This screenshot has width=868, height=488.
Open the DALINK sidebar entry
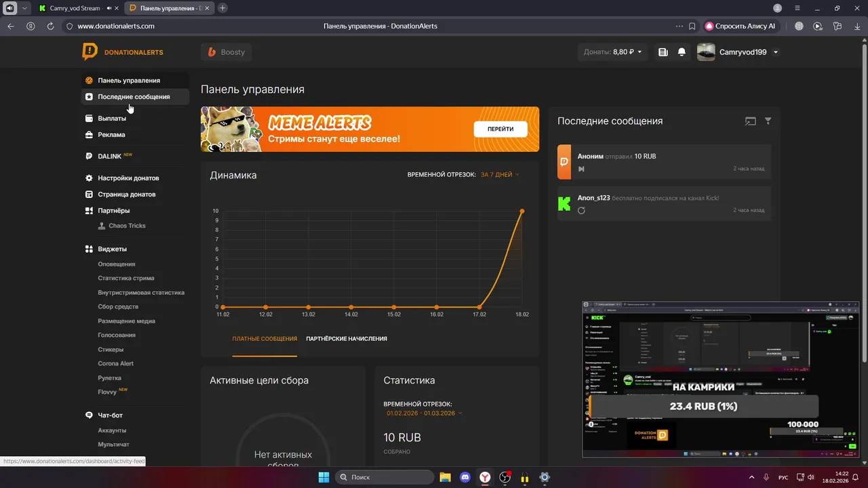(109, 156)
